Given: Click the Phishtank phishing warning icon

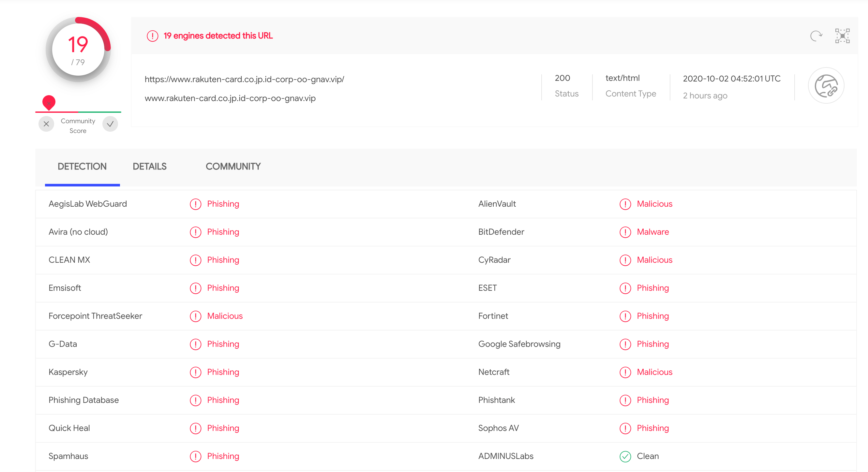Looking at the screenshot, I should [x=625, y=400].
